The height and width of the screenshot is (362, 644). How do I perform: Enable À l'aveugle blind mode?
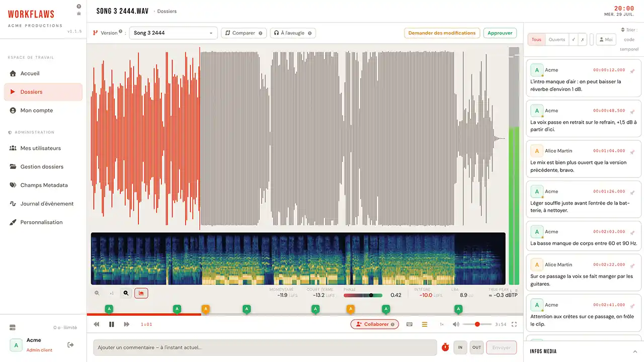tap(293, 33)
